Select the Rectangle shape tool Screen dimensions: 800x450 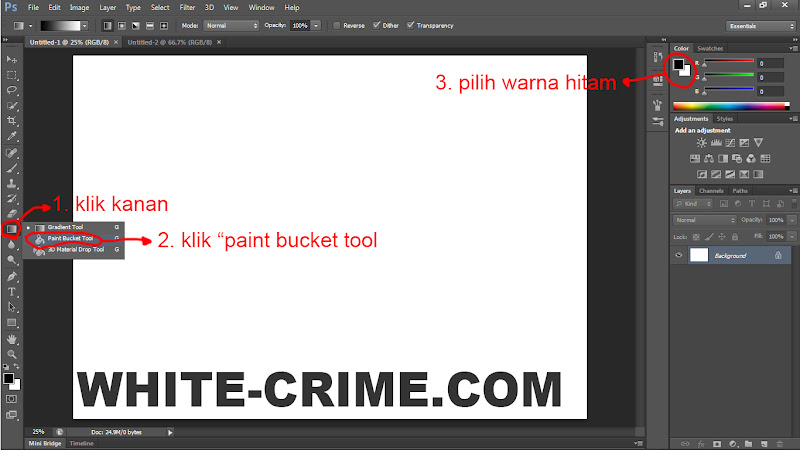[12, 323]
